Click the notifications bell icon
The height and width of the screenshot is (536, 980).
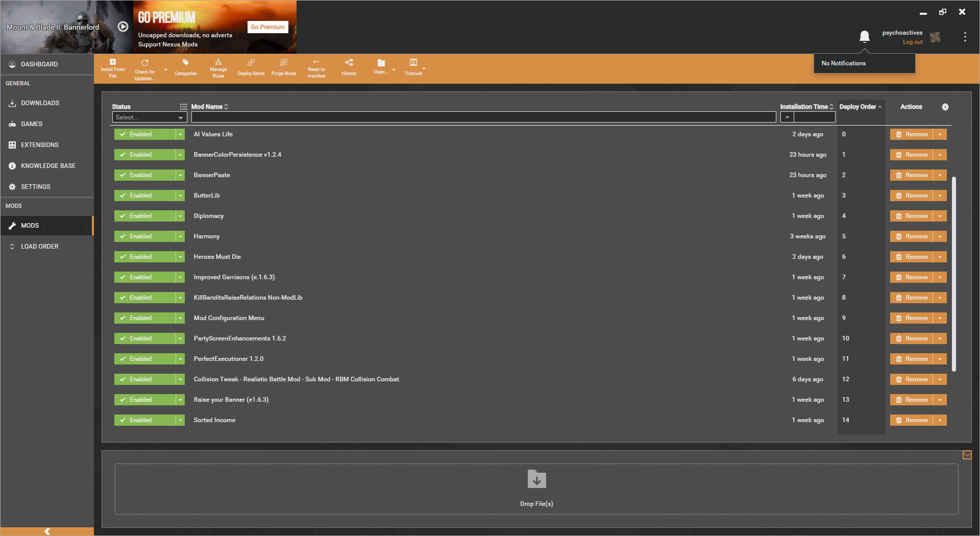click(864, 37)
